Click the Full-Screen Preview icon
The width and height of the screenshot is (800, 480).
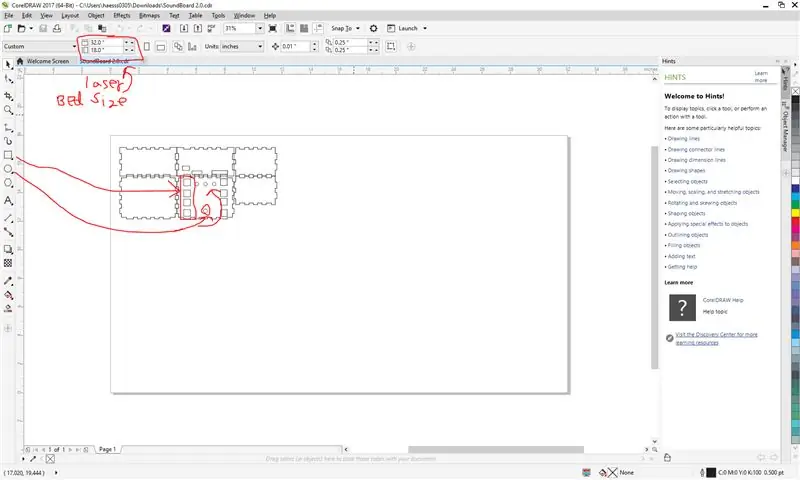(273, 29)
